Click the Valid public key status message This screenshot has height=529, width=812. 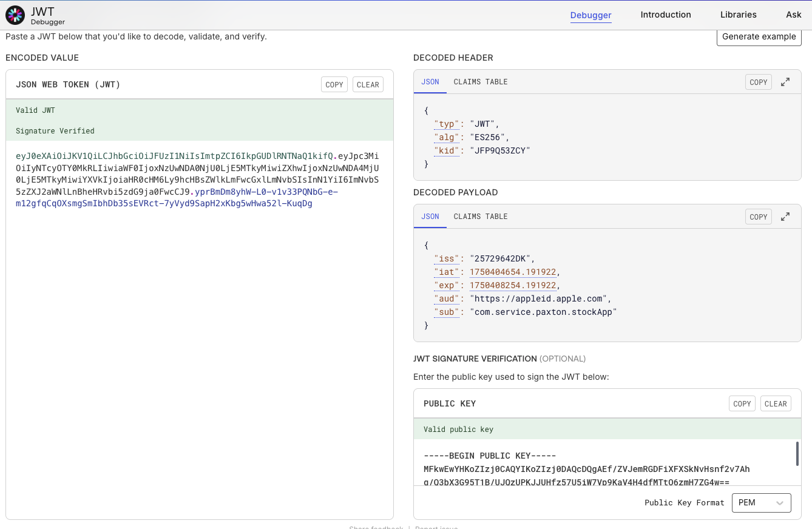tap(458, 430)
